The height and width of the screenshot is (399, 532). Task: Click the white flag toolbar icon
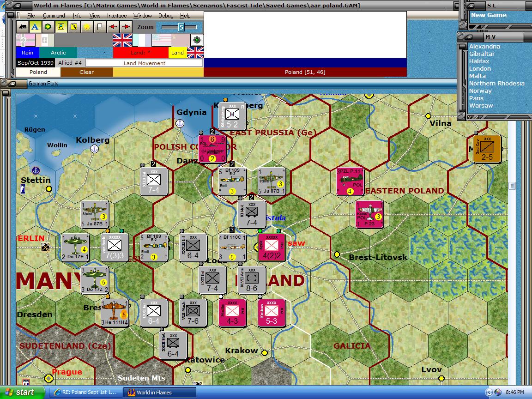99,26
